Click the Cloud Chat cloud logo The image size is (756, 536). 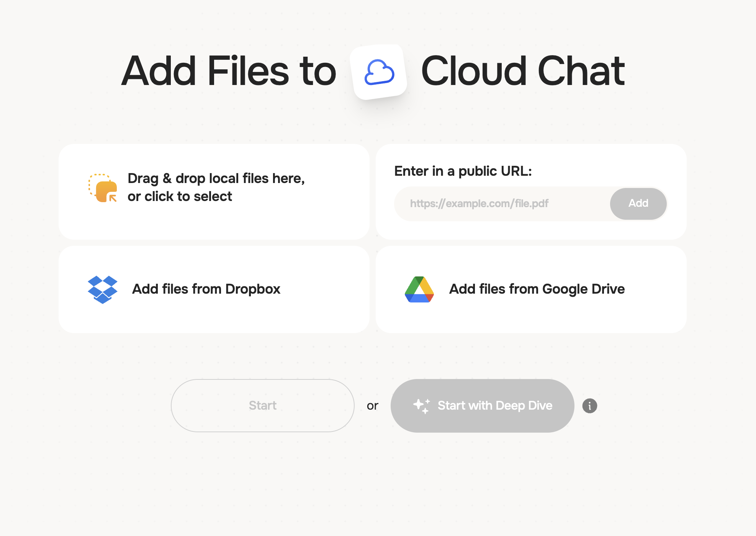[379, 72]
